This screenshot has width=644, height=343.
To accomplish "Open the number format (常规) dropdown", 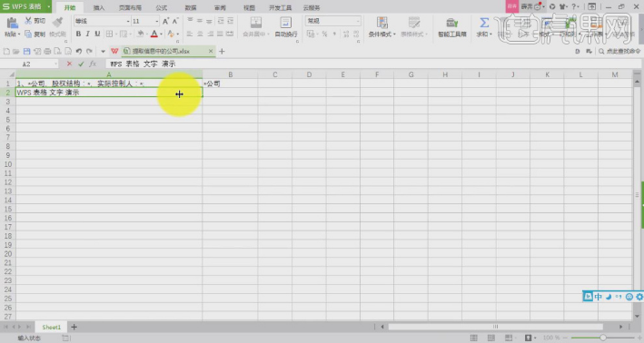I will coord(358,21).
